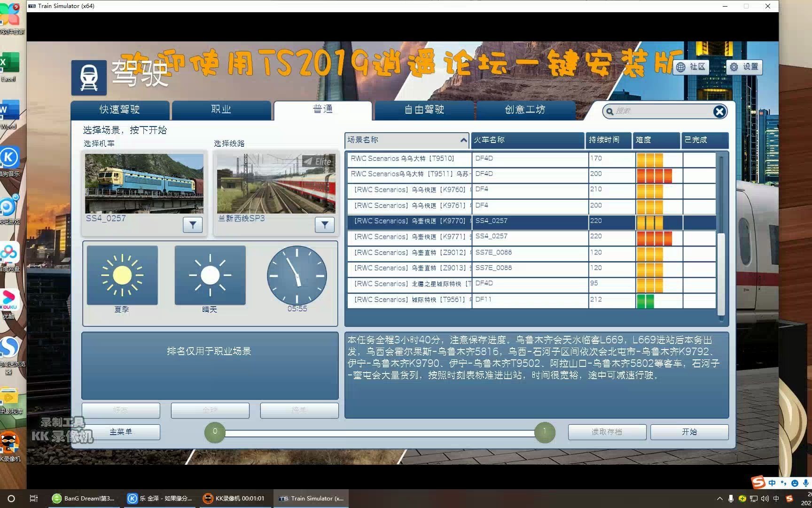Image resolution: width=812 pixels, height=508 pixels.
Task: Click DF11 train name cell
Action: pyautogui.click(x=530, y=300)
